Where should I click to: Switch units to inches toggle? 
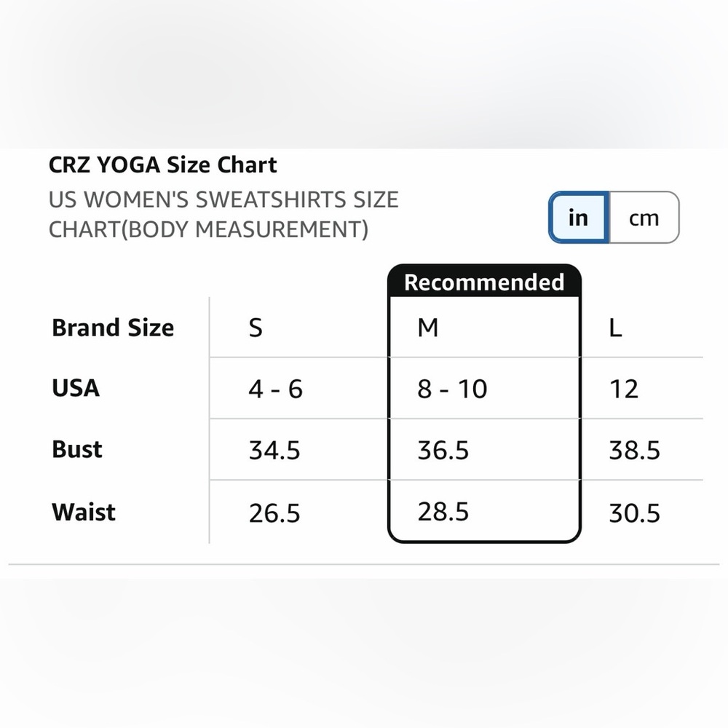tap(579, 217)
